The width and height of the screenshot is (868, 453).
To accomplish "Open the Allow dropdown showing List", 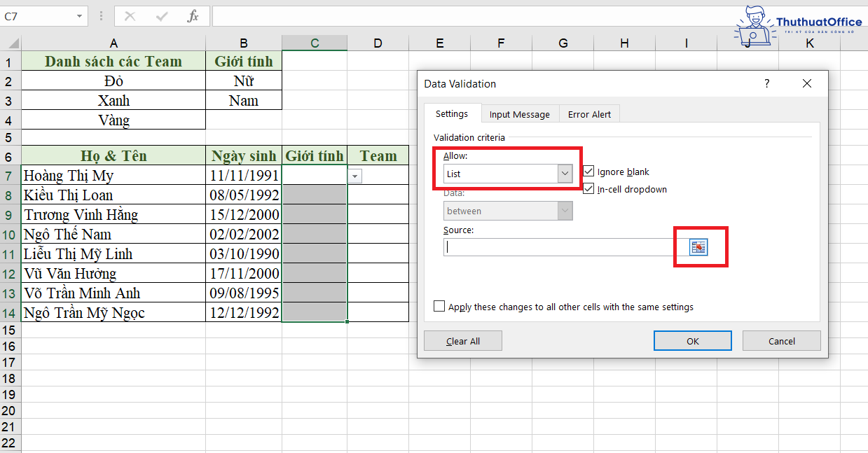I will 564,174.
